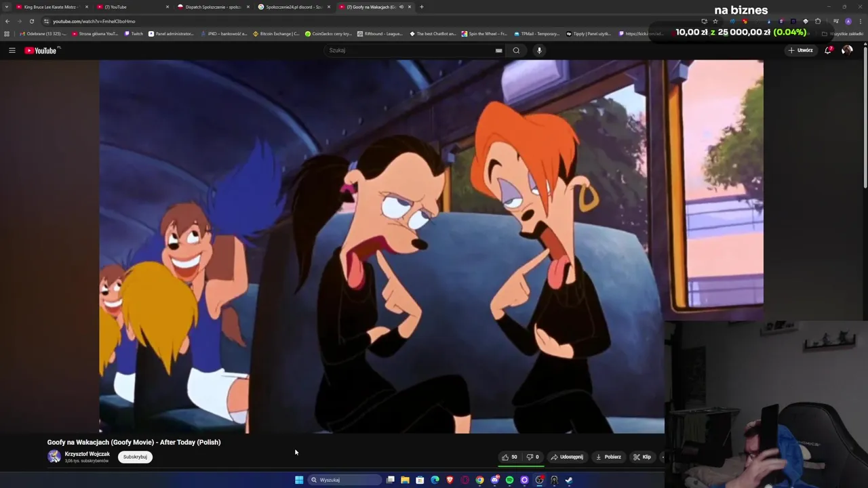Open Panel administrator bookmark
The width and height of the screenshot is (868, 488).
click(x=171, y=33)
